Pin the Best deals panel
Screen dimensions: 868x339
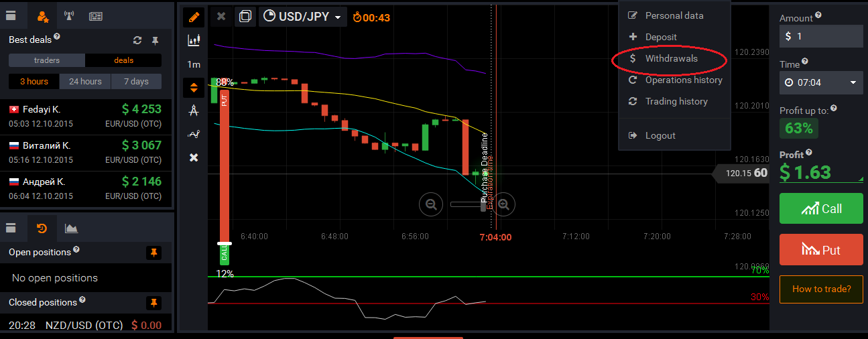[x=156, y=40]
